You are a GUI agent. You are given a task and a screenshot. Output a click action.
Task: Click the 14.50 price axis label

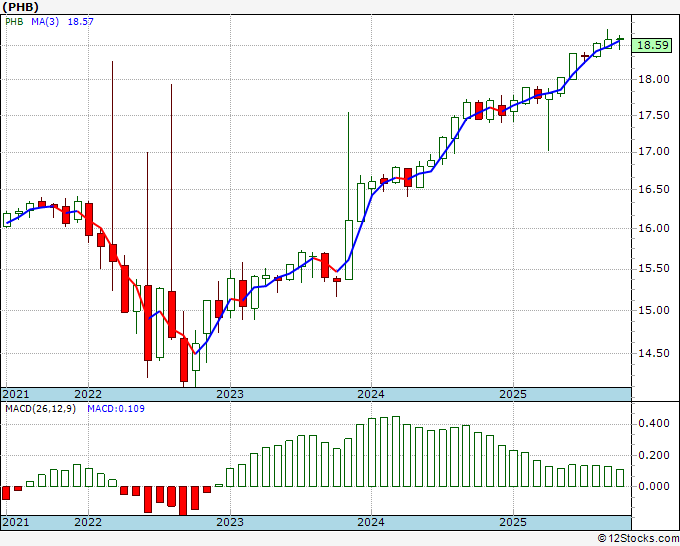654,353
